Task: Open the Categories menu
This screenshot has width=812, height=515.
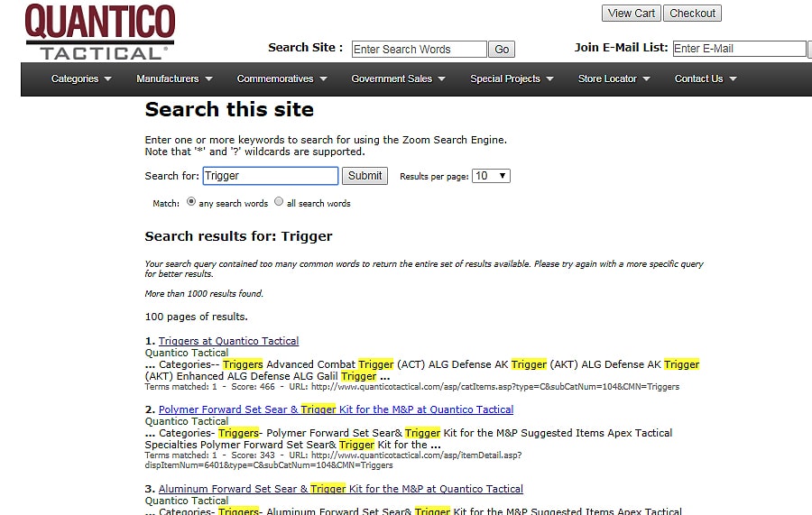Action: pyautogui.click(x=81, y=78)
